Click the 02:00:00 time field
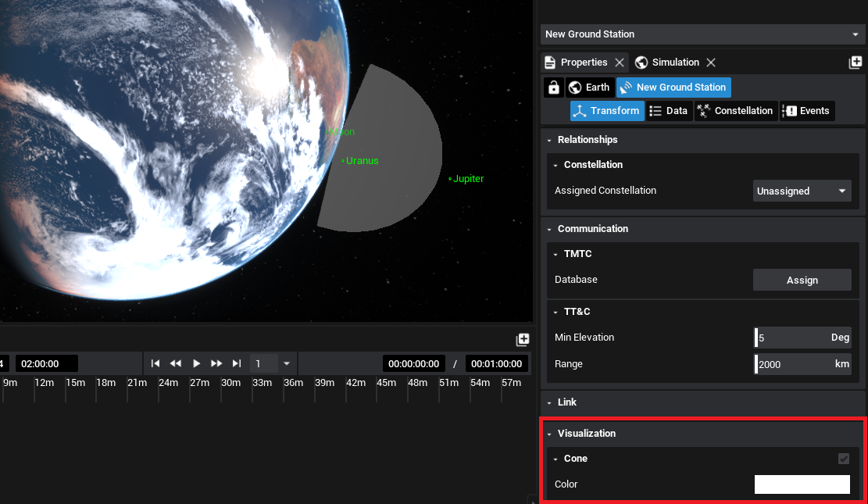868x504 pixels. click(47, 364)
